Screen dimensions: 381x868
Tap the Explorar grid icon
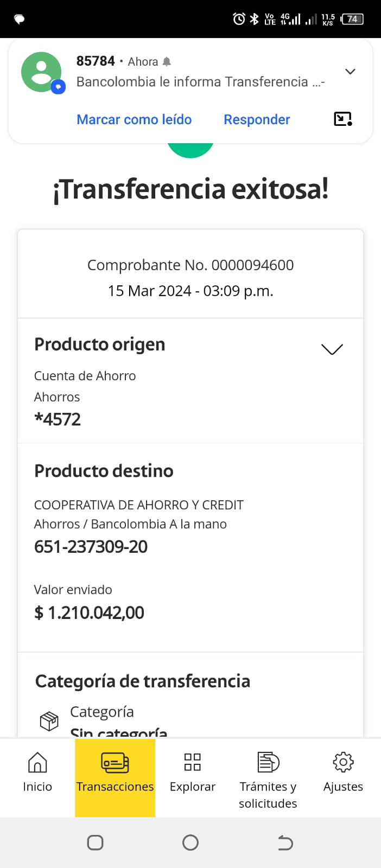(193, 762)
